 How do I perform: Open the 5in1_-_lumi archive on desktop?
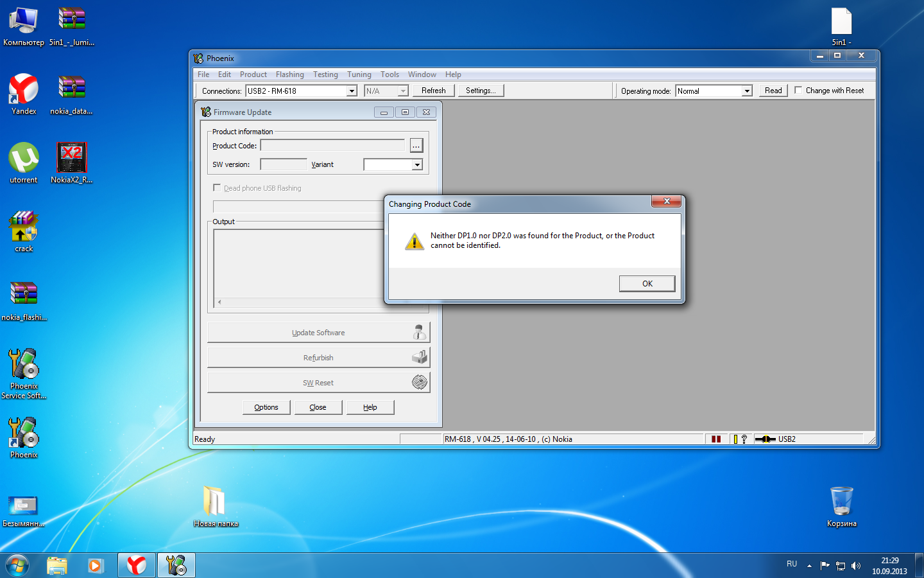coord(72,26)
